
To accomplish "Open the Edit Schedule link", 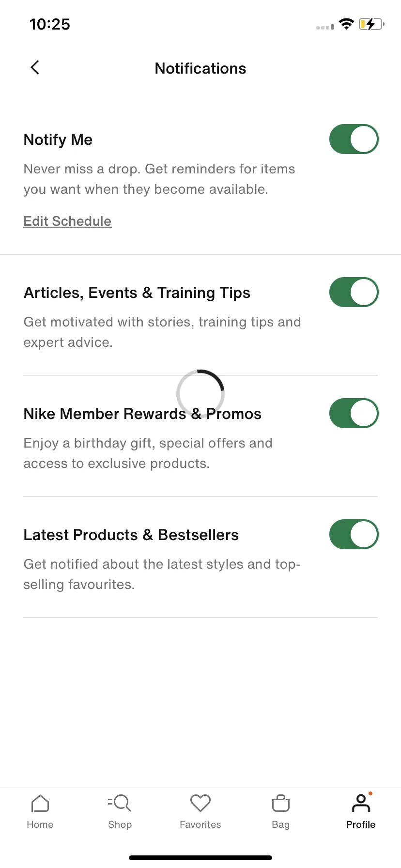I will click(x=67, y=221).
